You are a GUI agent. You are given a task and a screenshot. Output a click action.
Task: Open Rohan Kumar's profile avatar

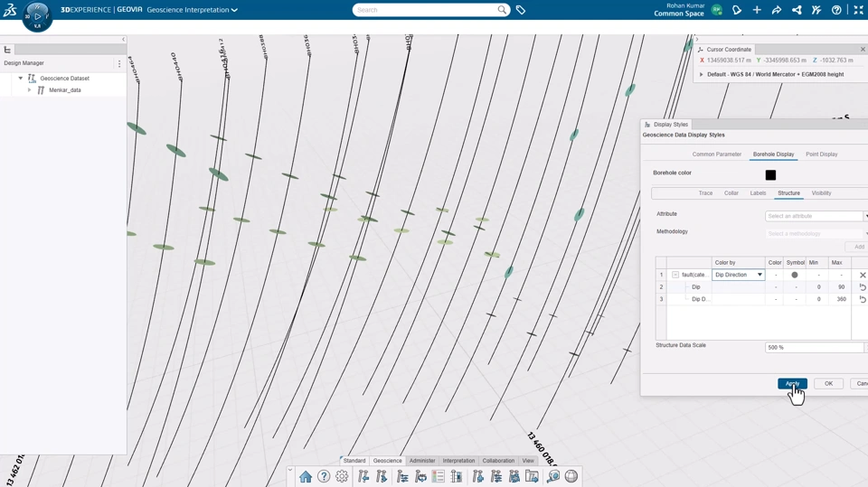click(x=717, y=10)
